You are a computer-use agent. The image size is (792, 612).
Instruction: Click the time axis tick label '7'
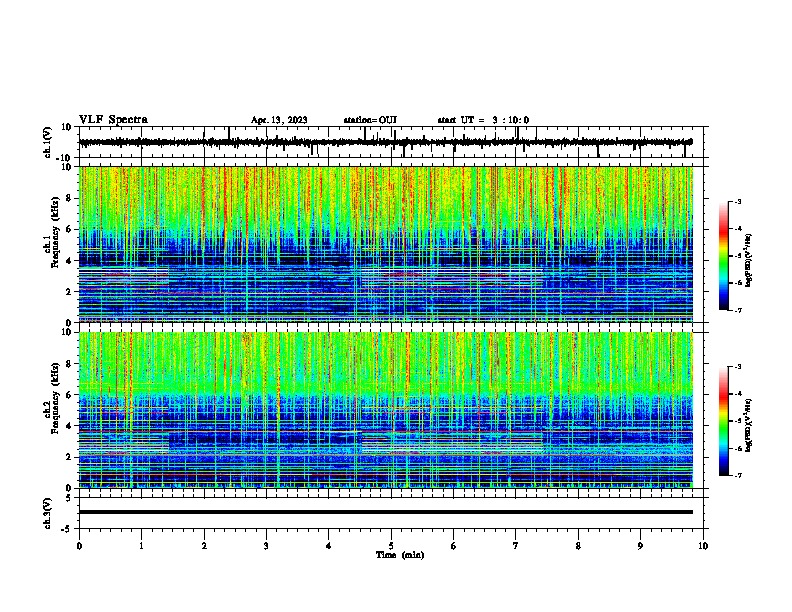tap(516, 546)
